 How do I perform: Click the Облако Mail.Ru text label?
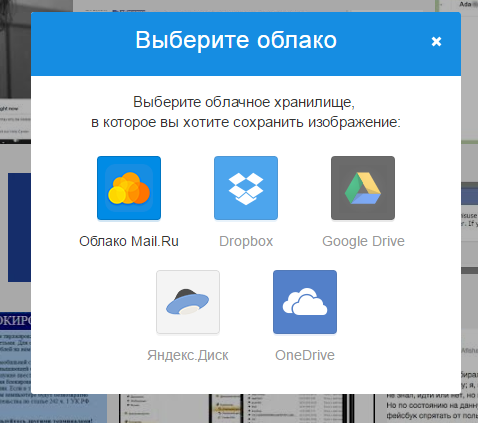(129, 241)
